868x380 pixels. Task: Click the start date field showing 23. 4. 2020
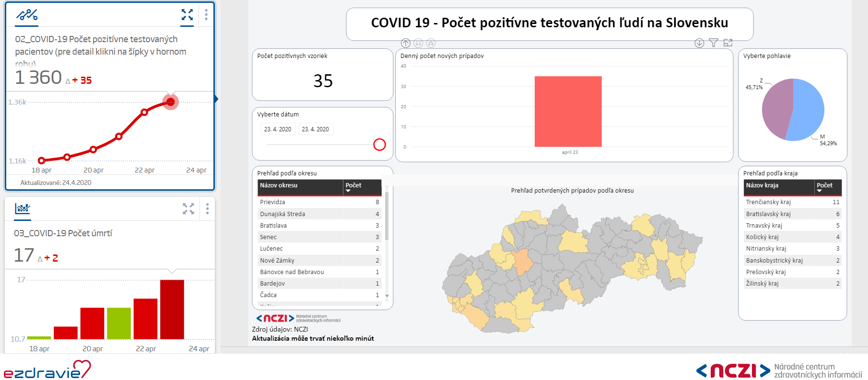[278, 129]
